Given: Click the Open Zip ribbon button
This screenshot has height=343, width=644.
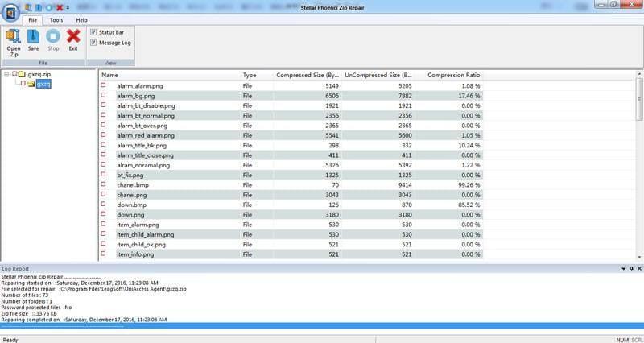Looking at the screenshot, I should pyautogui.click(x=14, y=39).
